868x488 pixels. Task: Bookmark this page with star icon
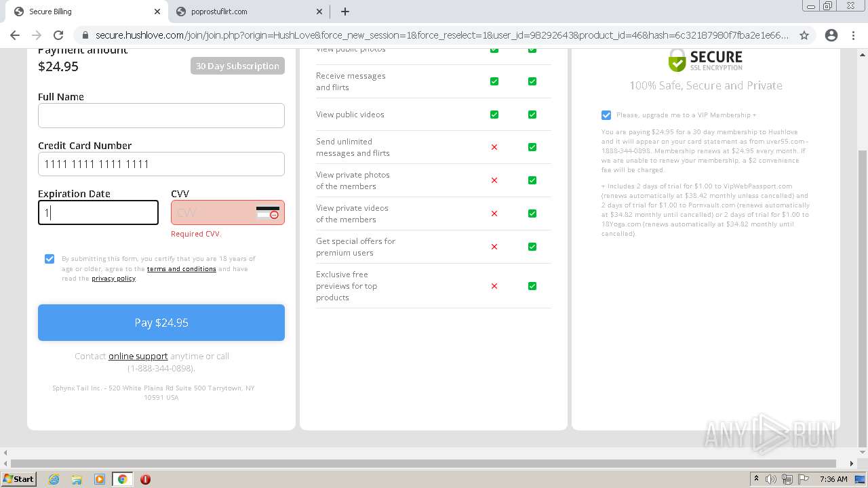pos(804,35)
